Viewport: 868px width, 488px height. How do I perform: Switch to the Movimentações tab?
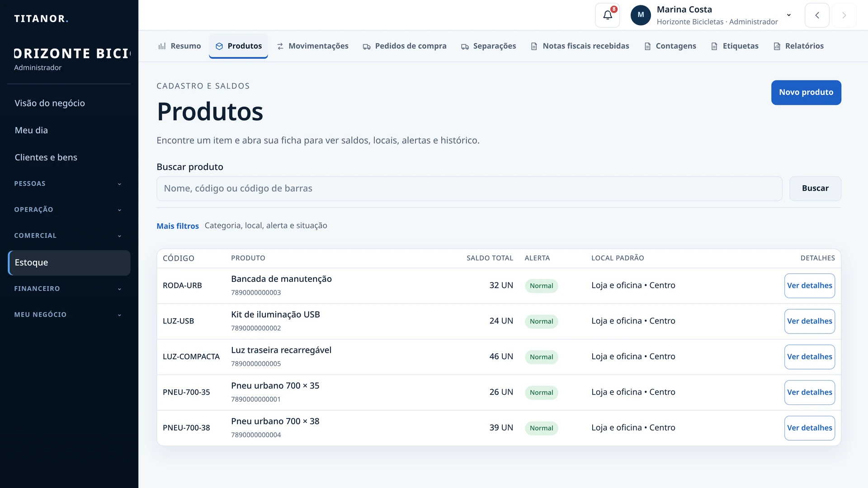point(312,46)
